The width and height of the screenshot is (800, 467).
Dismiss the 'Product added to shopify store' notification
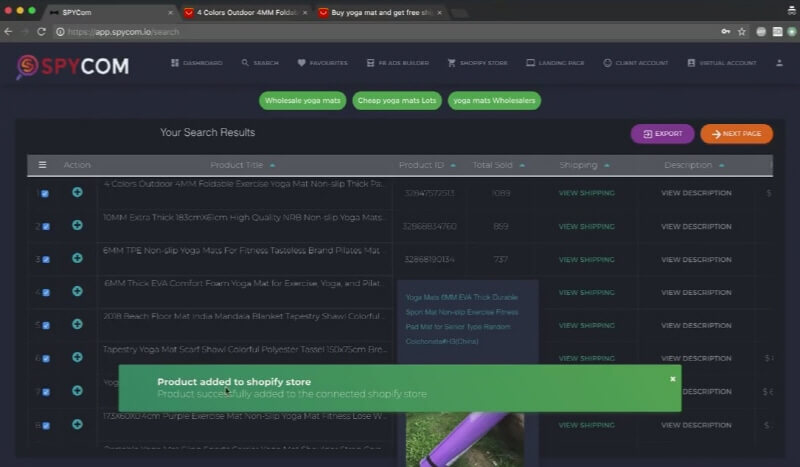pos(672,379)
